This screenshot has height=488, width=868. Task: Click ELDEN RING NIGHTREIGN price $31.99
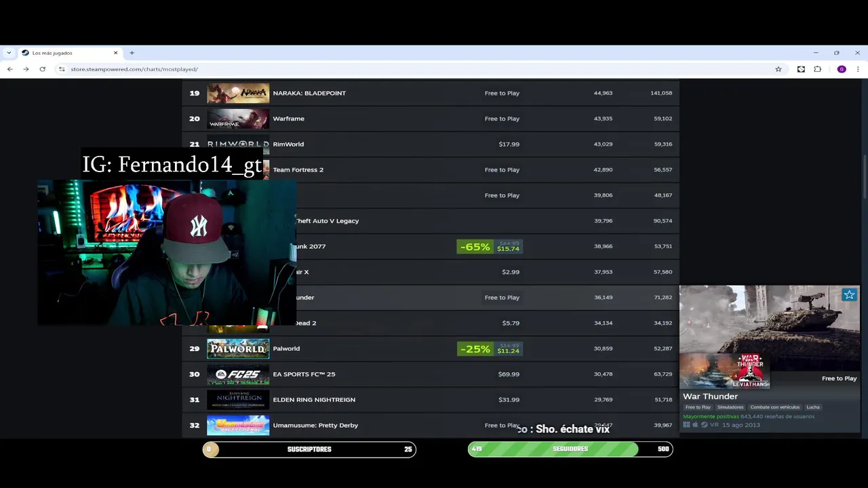pos(509,400)
